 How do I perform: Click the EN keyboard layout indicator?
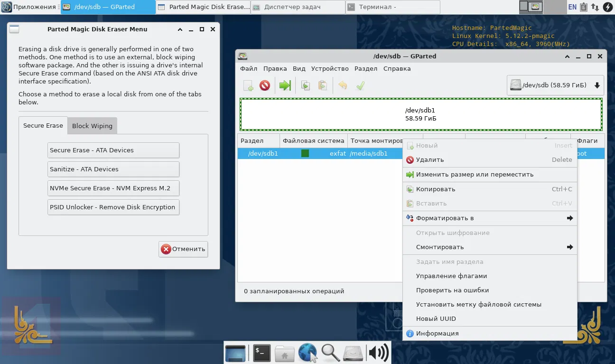(x=572, y=7)
